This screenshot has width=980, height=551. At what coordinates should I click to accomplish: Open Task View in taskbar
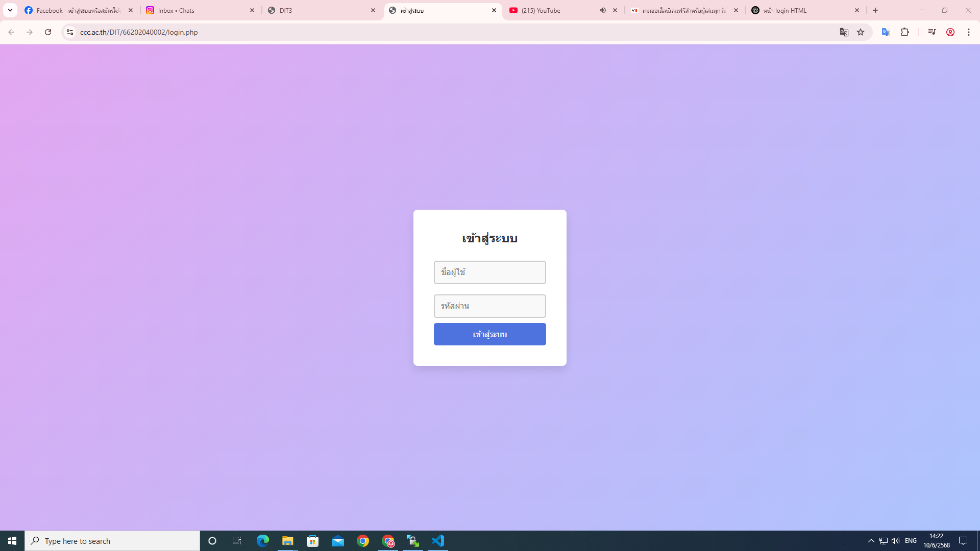tap(237, 541)
